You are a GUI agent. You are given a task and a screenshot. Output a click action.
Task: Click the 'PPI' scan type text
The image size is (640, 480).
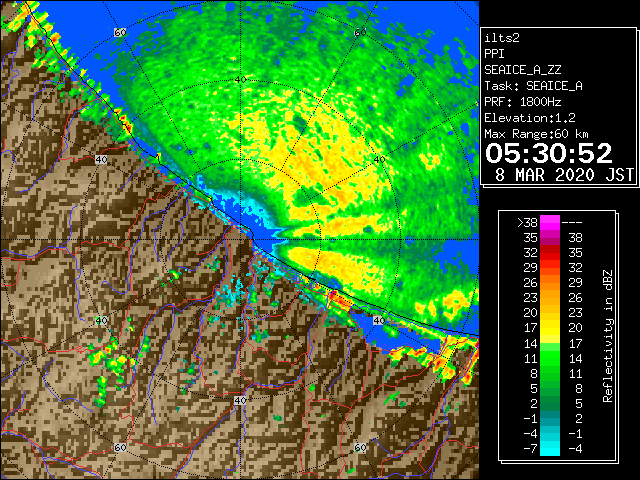tap(494, 54)
